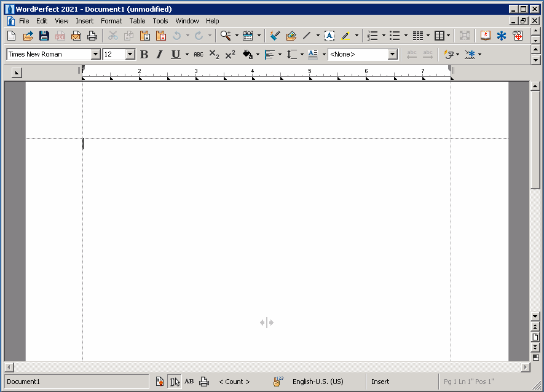Click the Previous Page double-arrow button
Image resolution: width=544 pixels, height=392 pixels.
coord(535,326)
